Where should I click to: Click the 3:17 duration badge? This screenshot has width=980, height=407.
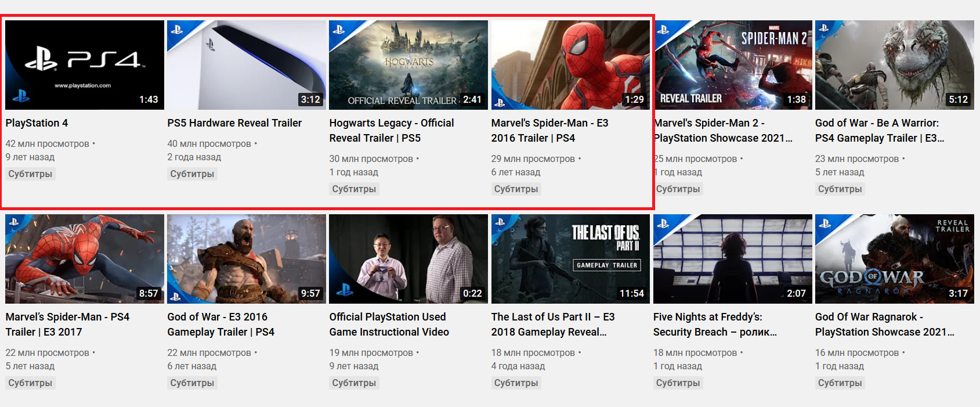coord(958,293)
